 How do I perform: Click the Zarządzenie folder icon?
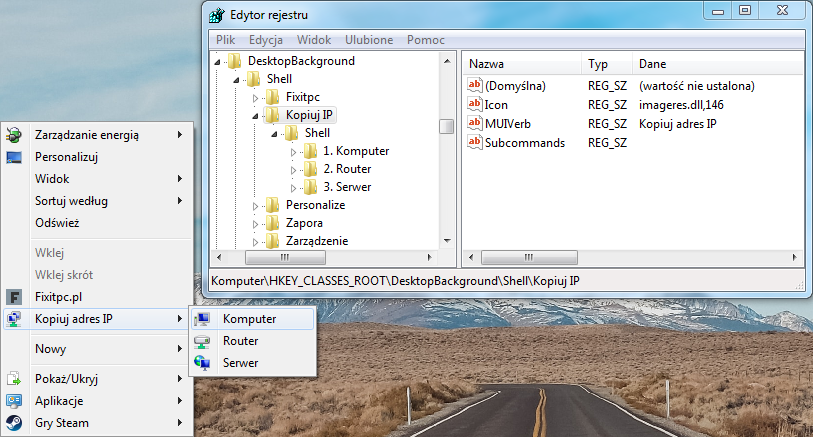(x=273, y=241)
